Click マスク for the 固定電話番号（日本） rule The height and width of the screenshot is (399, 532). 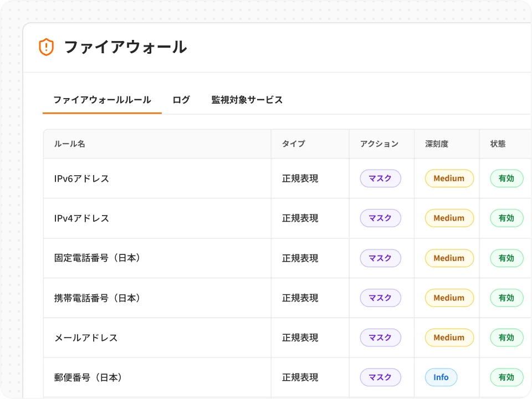[381, 258]
